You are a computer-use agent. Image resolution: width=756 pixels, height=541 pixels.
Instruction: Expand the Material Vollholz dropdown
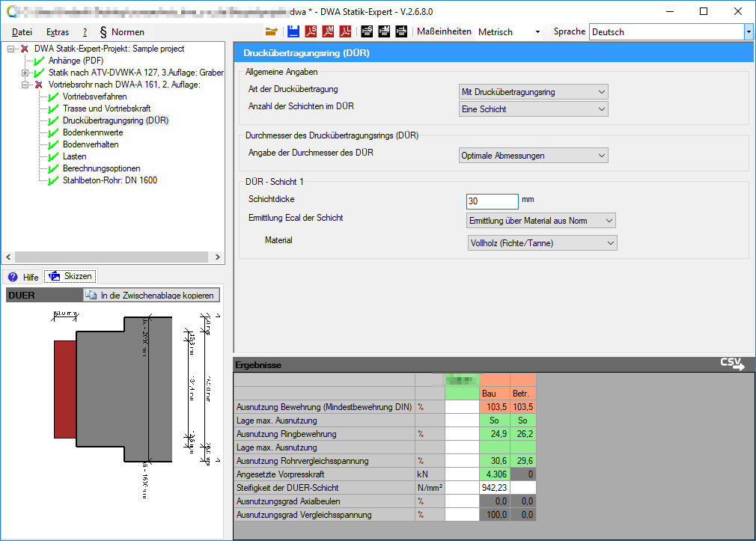click(x=542, y=243)
